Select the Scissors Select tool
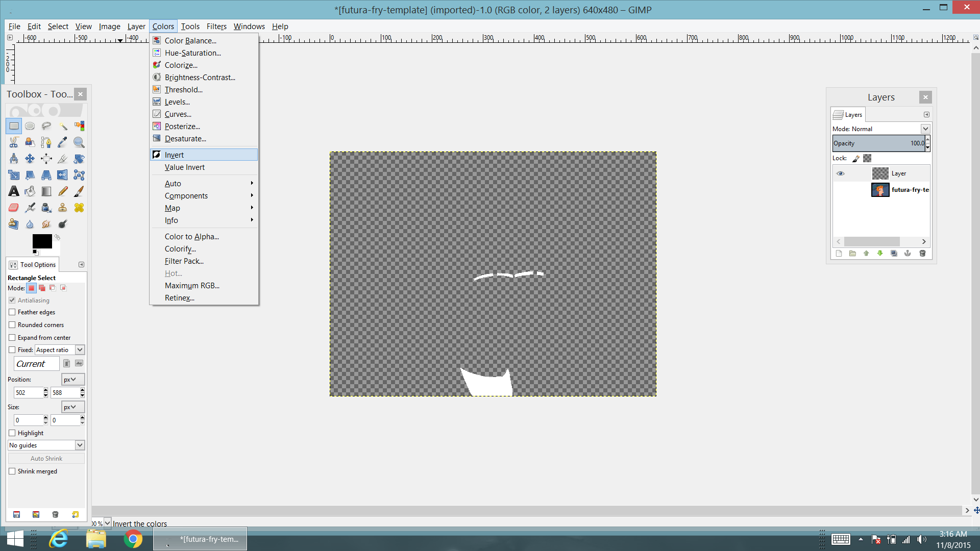 coord(14,142)
